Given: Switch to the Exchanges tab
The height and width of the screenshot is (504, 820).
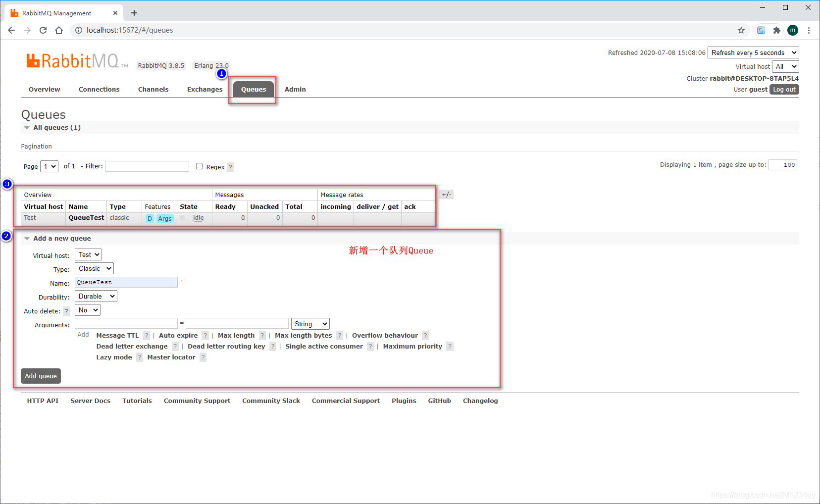Looking at the screenshot, I should pyautogui.click(x=205, y=90).
